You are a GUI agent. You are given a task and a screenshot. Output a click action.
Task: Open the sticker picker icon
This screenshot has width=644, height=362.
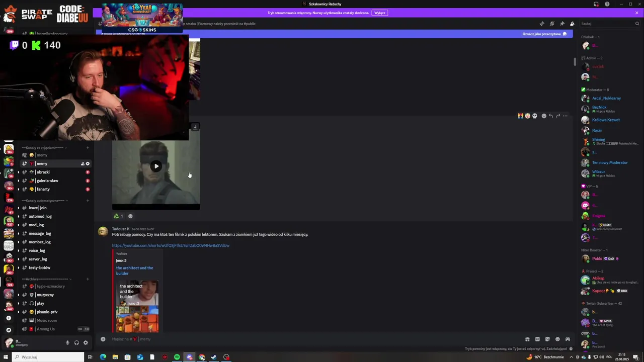[x=547, y=339]
